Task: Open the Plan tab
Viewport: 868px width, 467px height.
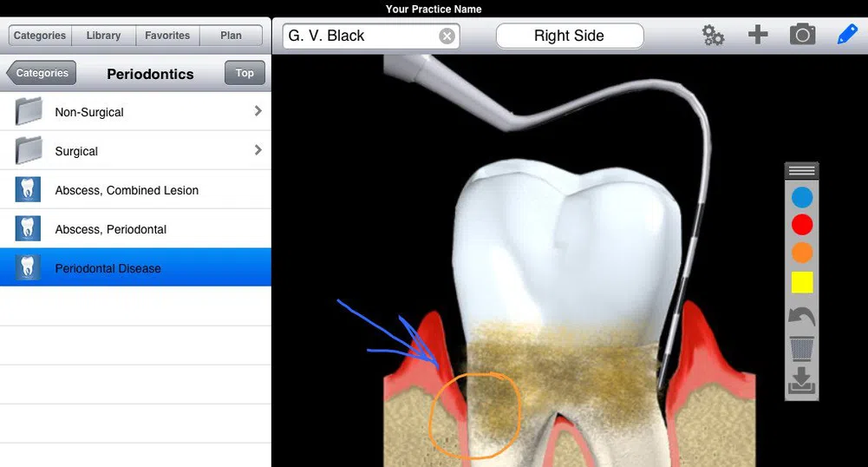Action: point(231,36)
